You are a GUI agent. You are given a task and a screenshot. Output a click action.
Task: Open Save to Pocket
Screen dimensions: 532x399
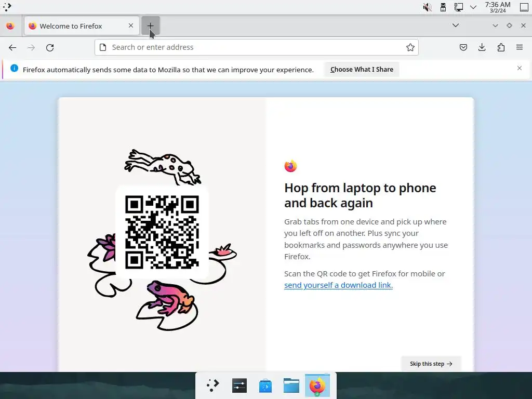coord(463,47)
